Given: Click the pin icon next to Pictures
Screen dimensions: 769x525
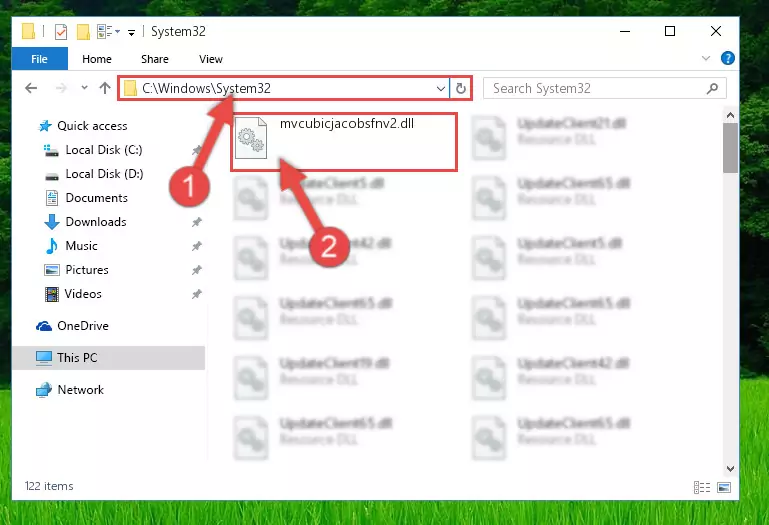Looking at the screenshot, I should (197, 270).
